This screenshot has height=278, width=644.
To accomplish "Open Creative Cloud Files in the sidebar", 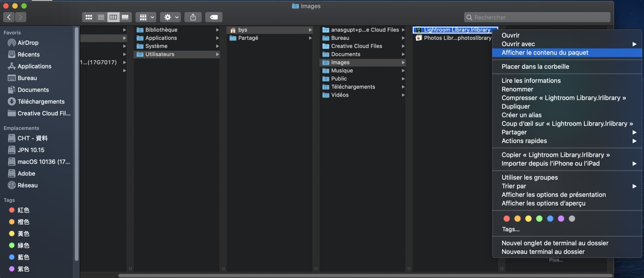I will click(x=39, y=113).
